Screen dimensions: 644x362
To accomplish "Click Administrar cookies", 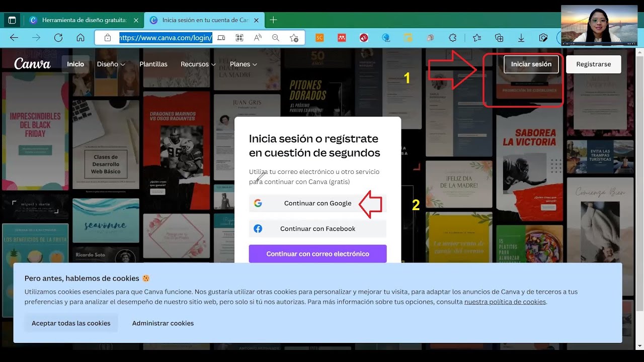I will click(163, 323).
